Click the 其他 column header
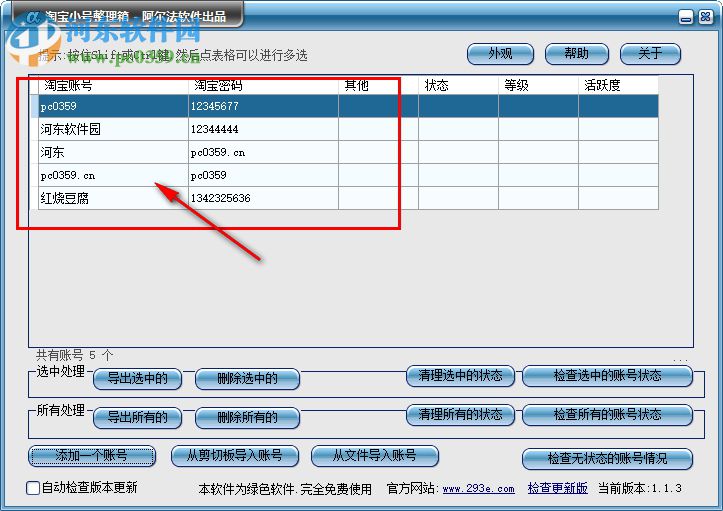The height and width of the screenshot is (511, 723). [x=379, y=85]
